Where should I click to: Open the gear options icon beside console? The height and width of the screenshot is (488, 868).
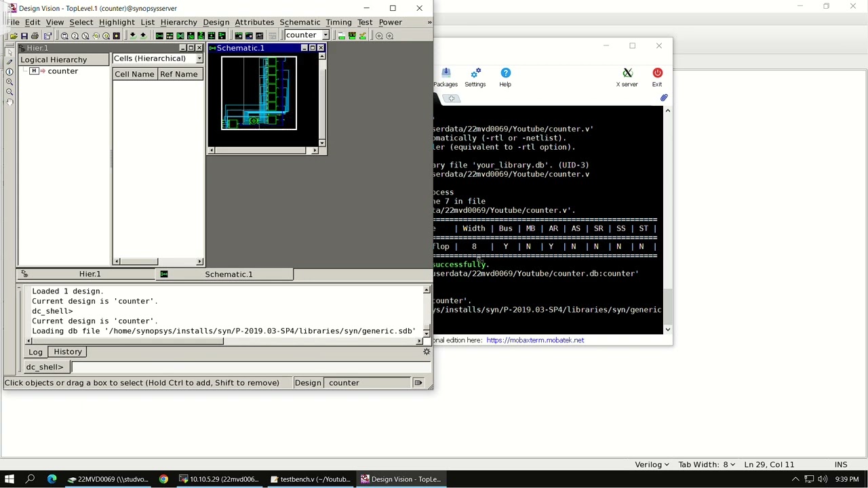point(427,352)
